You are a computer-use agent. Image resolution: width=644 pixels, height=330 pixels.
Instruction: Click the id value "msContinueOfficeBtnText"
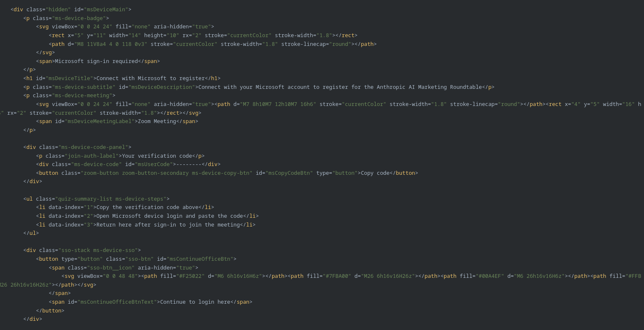117,302
